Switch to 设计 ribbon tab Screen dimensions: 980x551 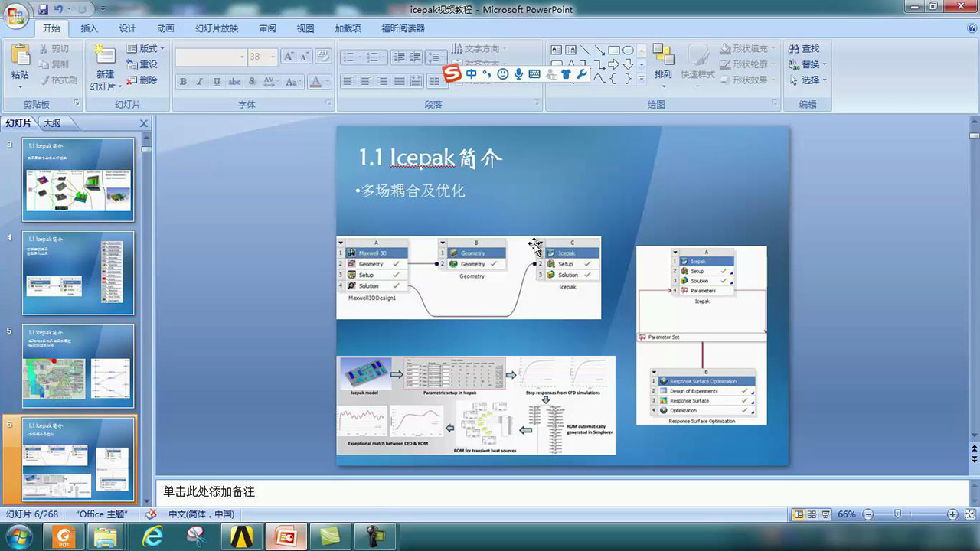point(128,28)
